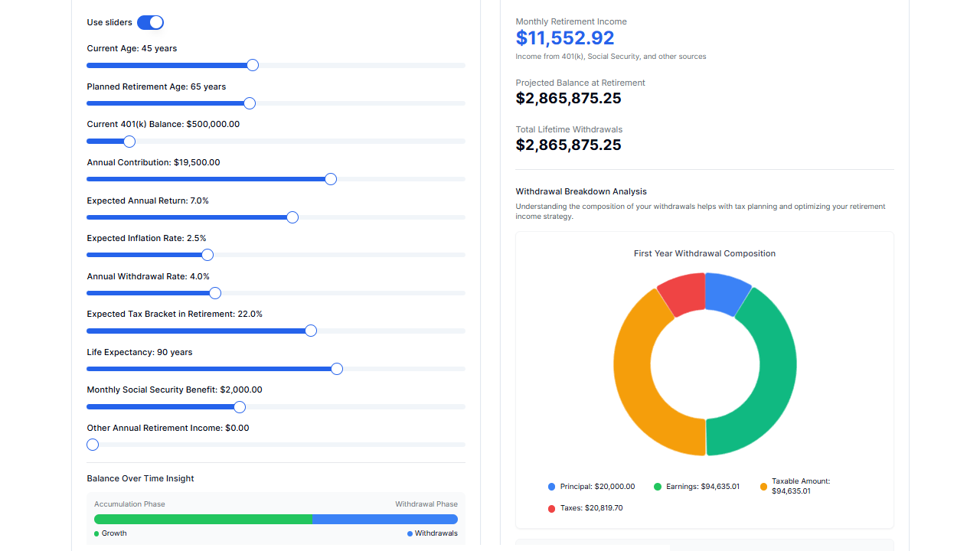Screen dimensions: 980x551
Task: Click the Life Expectancy slider handle
Action: [x=336, y=369]
